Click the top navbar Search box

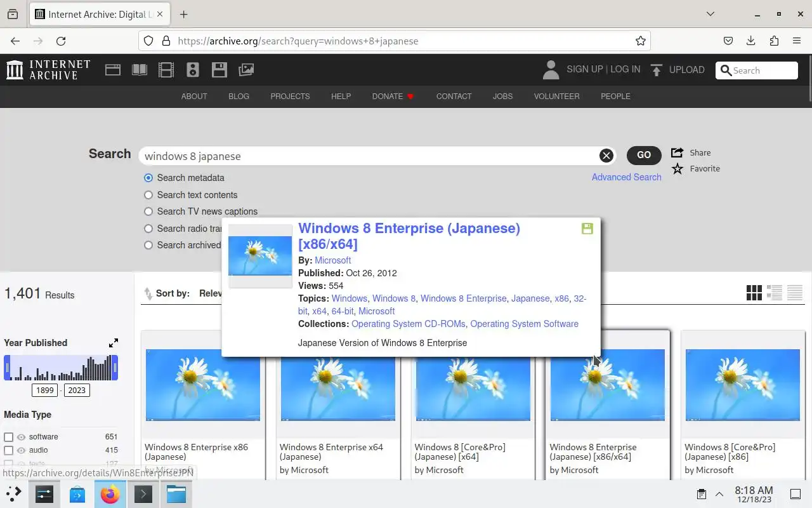(x=757, y=70)
